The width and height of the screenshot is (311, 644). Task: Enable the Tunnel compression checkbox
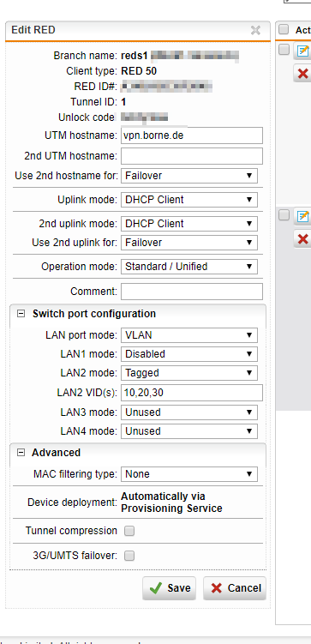(x=129, y=531)
